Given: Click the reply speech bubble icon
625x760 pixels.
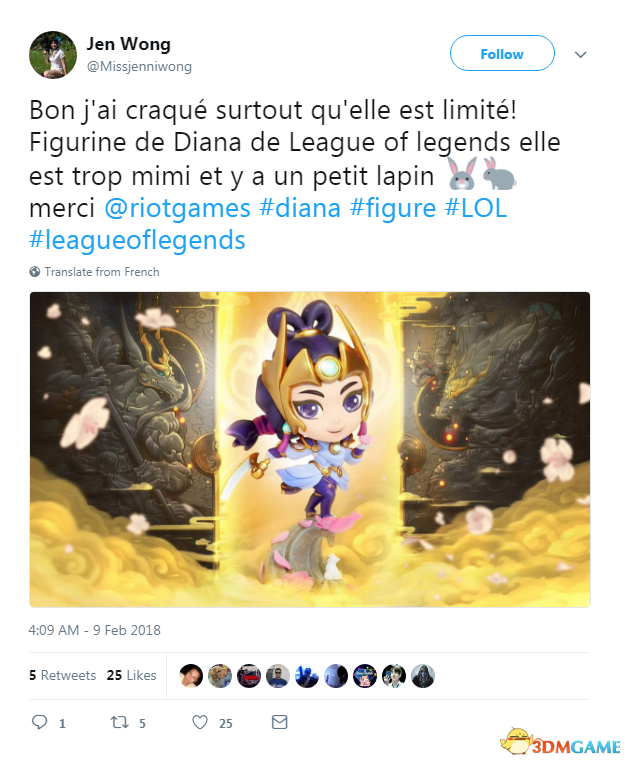Looking at the screenshot, I should point(39,722).
